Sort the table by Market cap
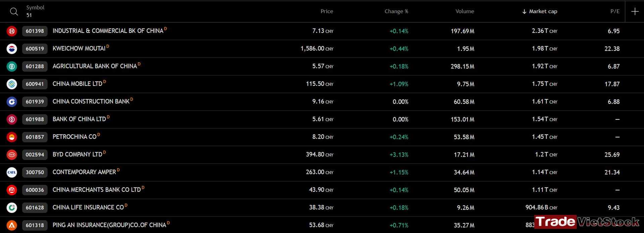 (540, 11)
